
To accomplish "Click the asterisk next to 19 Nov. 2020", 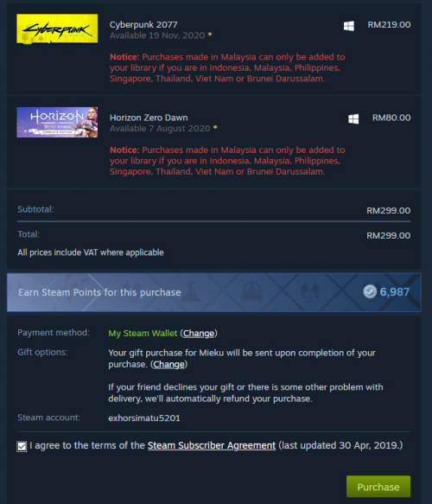I will coord(210,34).
